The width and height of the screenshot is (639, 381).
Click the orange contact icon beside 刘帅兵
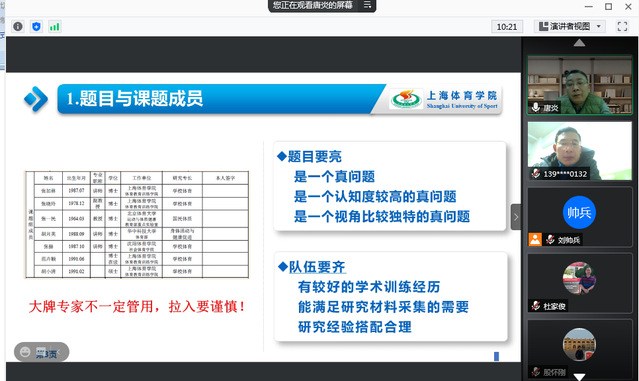pyautogui.click(x=535, y=239)
